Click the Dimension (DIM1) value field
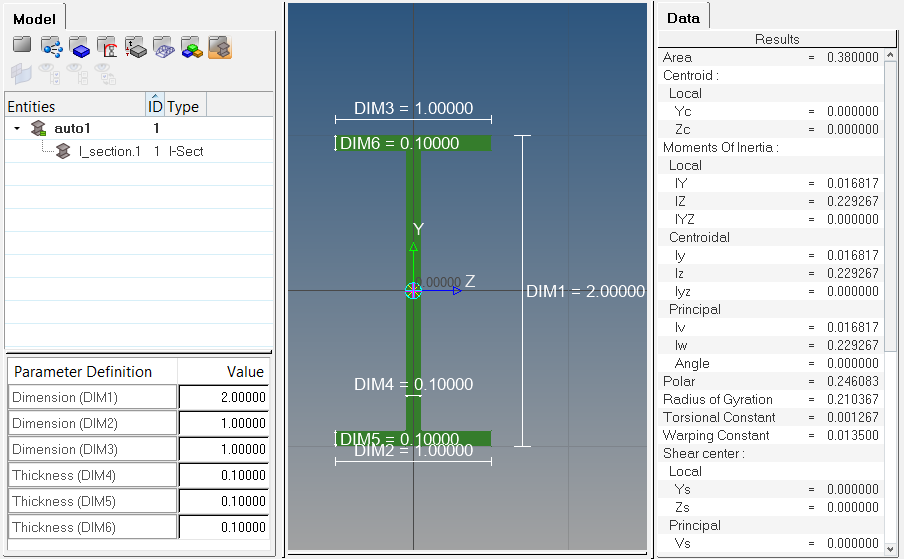The image size is (904, 559). point(223,397)
